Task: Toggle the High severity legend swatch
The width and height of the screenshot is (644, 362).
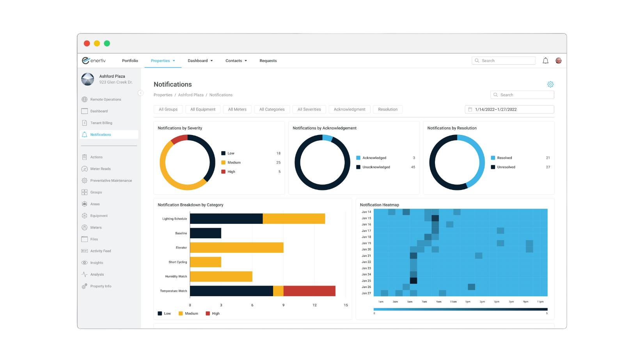Action: point(224,172)
